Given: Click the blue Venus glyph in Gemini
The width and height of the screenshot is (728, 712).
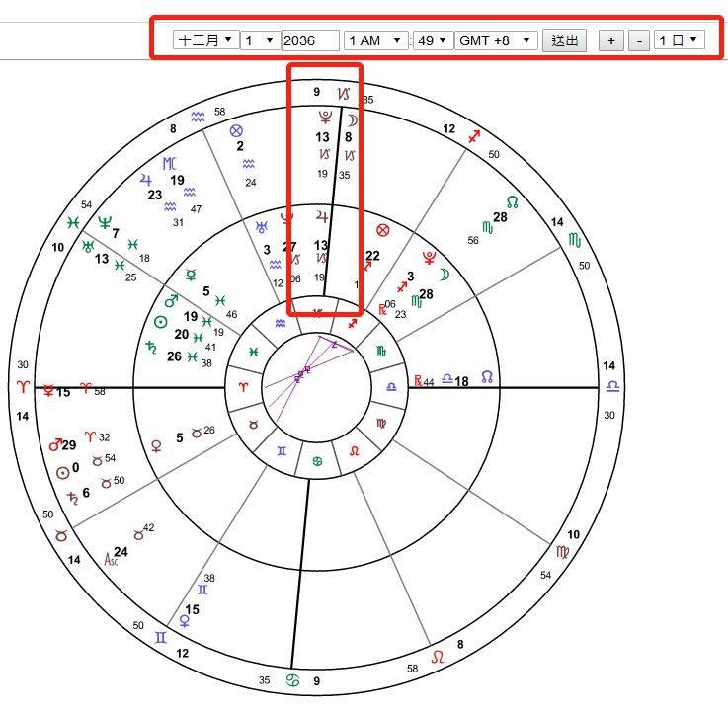Looking at the screenshot, I should click(184, 621).
